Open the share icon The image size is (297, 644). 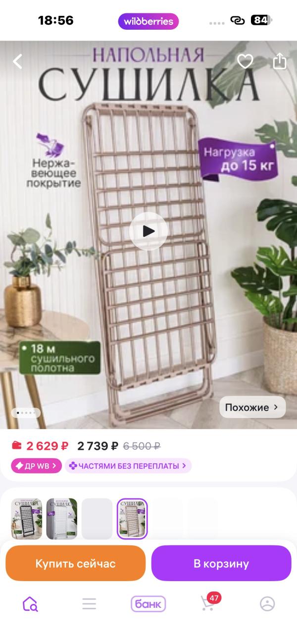point(280,61)
